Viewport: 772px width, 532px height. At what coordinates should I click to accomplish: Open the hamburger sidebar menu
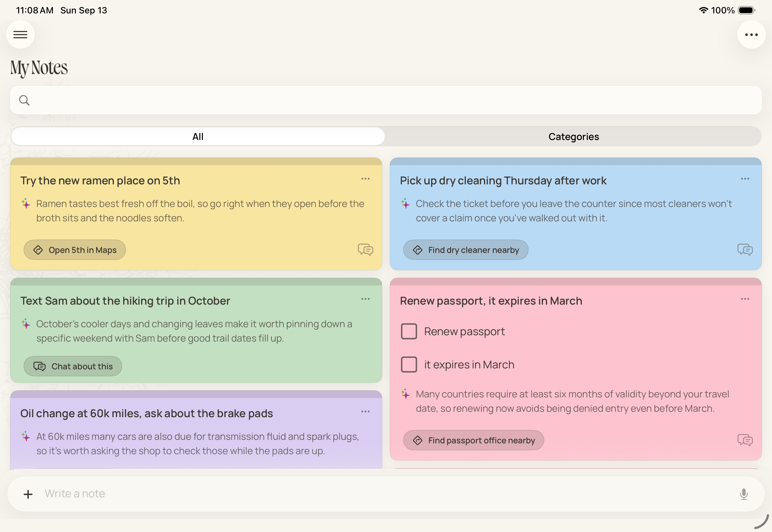20,35
